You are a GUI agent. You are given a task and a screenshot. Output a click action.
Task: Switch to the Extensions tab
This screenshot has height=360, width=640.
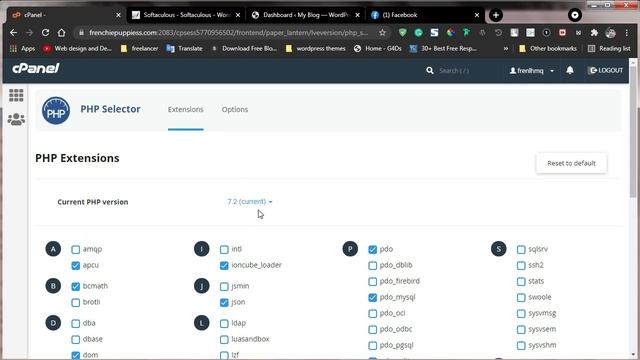(x=185, y=109)
